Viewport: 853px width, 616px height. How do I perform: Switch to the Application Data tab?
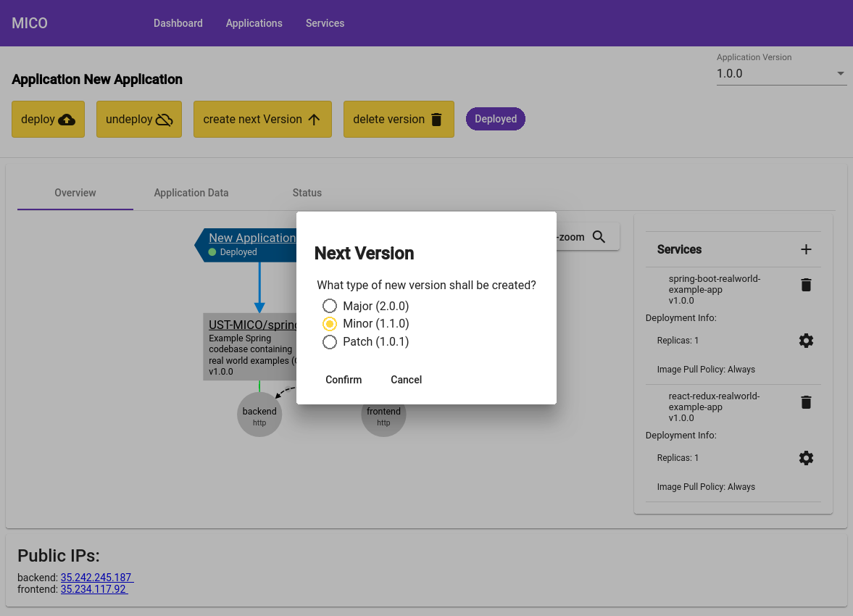click(191, 193)
